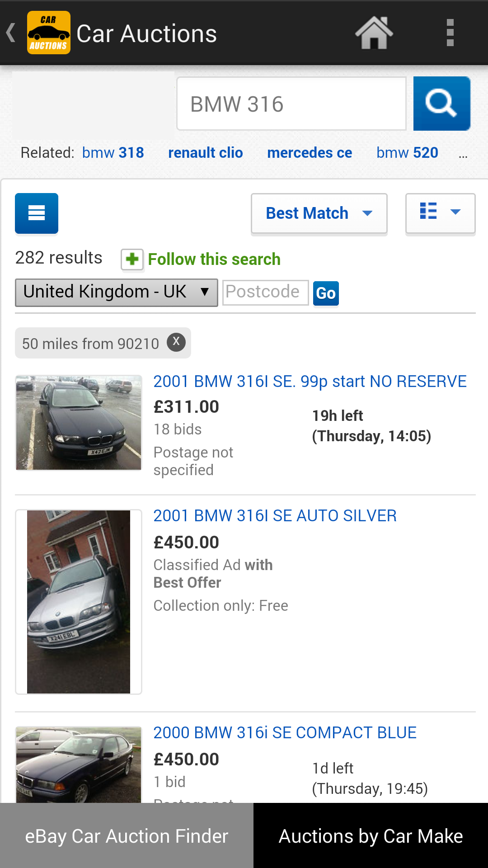Screen dimensions: 488x868
Task: View the blue BMW thumbnail photo
Action: (78, 422)
